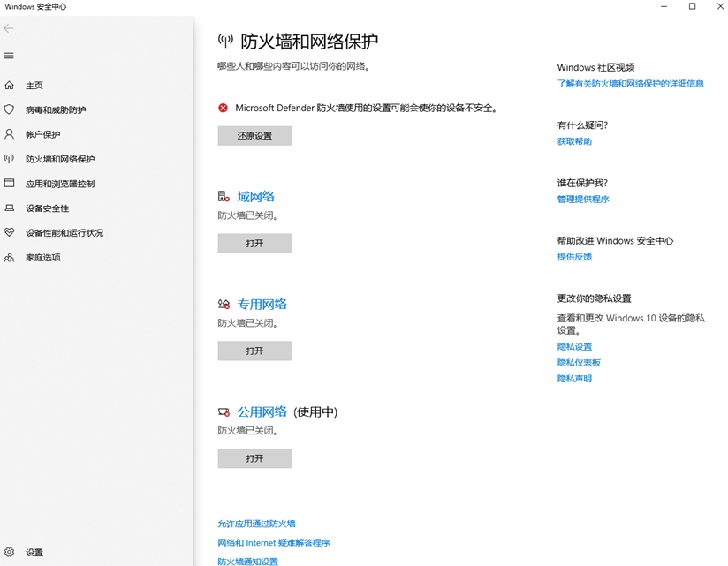Open the 隐私仪表板 link
Screen dimensions: 728x566
579,362
